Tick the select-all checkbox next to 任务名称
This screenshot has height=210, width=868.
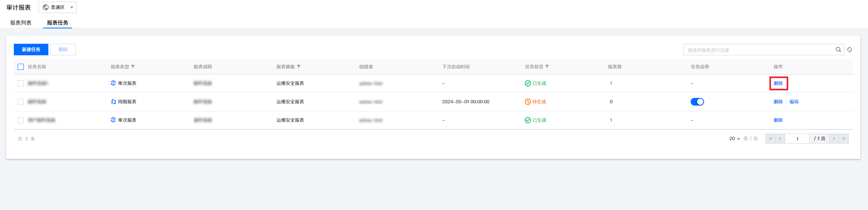point(21,67)
